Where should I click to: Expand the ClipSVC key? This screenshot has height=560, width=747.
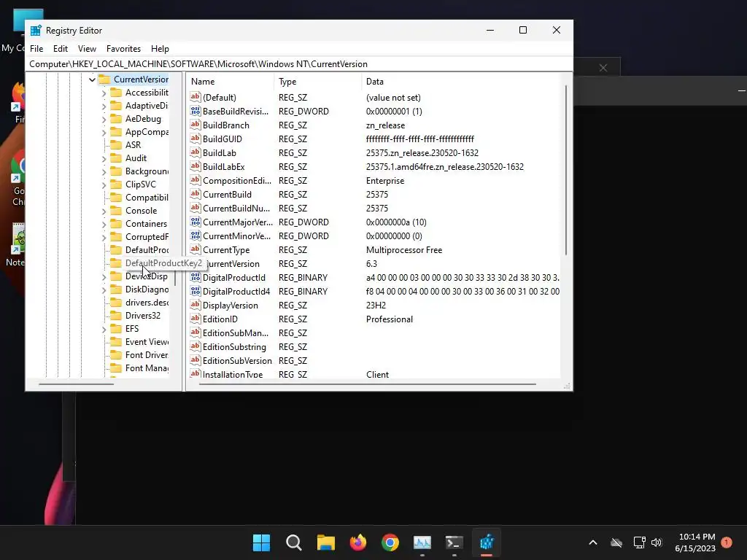coord(104,184)
